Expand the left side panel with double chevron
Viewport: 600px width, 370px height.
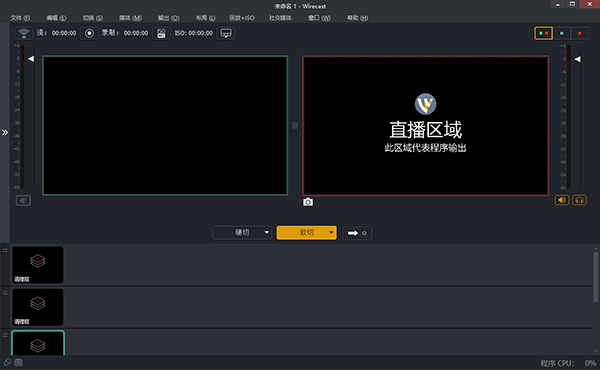(x=5, y=132)
